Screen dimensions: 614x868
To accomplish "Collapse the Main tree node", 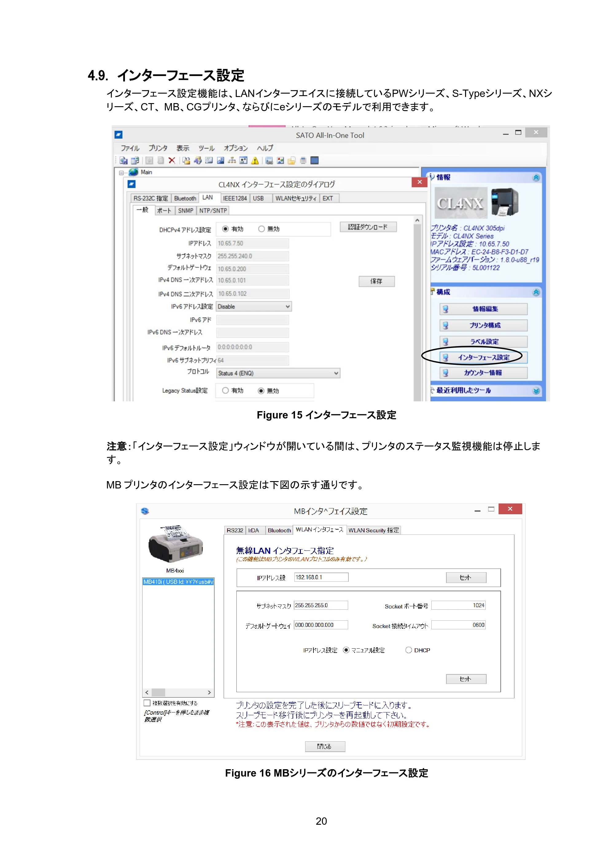I will coord(122,173).
